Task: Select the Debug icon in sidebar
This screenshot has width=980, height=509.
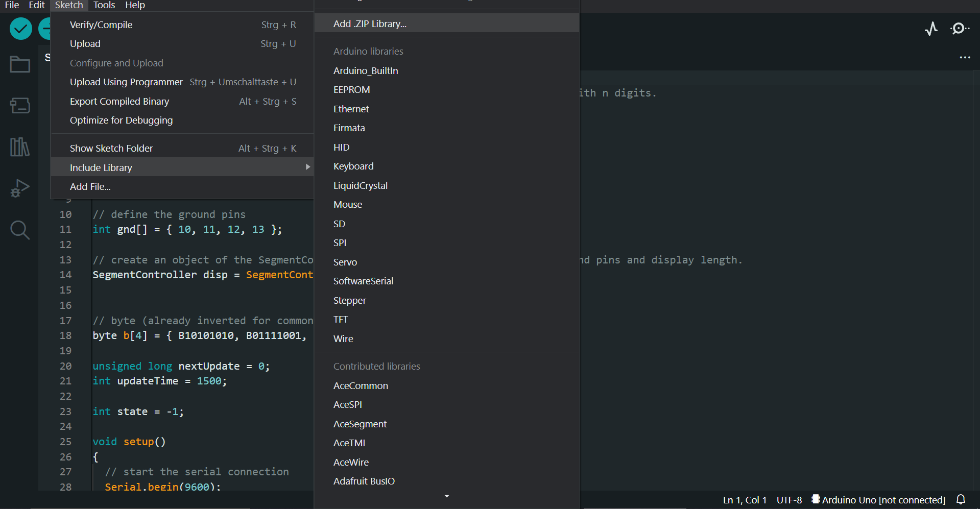Action: [x=19, y=188]
